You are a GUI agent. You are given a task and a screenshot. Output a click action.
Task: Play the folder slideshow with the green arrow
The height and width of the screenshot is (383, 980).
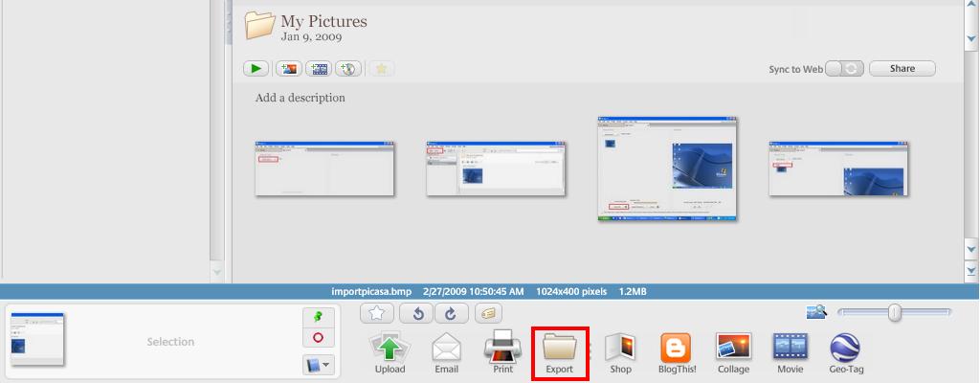[256, 69]
